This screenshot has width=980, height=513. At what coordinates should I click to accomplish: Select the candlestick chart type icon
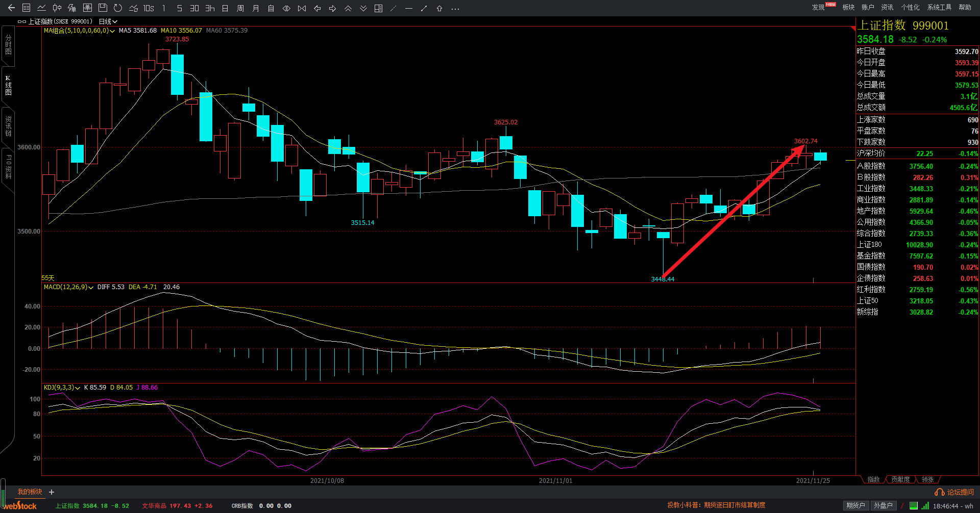(x=57, y=8)
